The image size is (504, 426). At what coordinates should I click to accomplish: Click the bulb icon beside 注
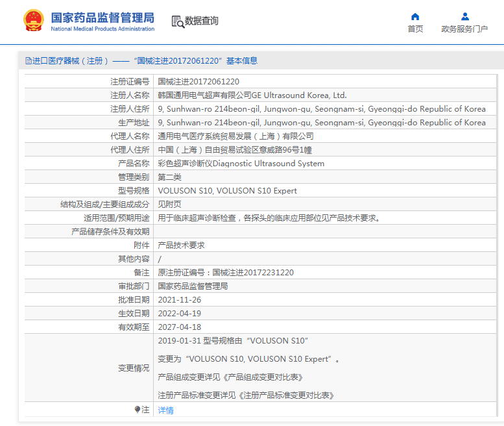click(138, 410)
